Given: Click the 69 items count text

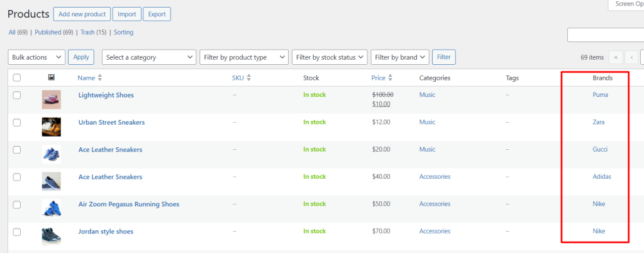Looking at the screenshot, I should pyautogui.click(x=592, y=57).
